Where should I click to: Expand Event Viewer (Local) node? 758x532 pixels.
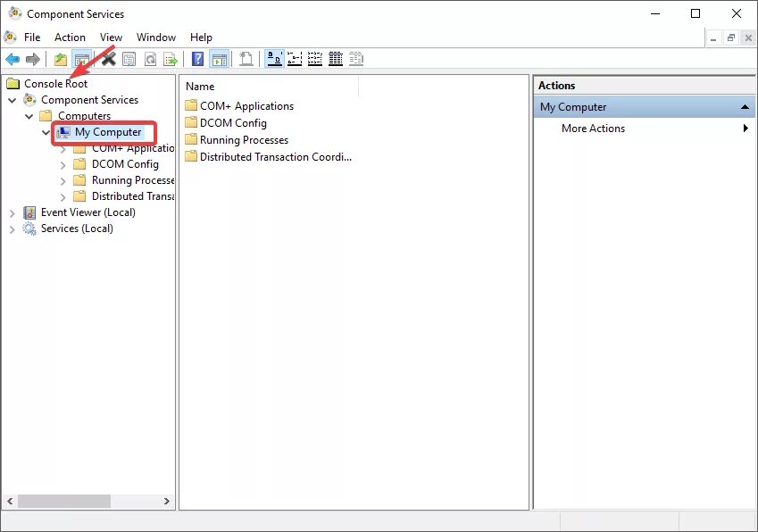click(12, 213)
